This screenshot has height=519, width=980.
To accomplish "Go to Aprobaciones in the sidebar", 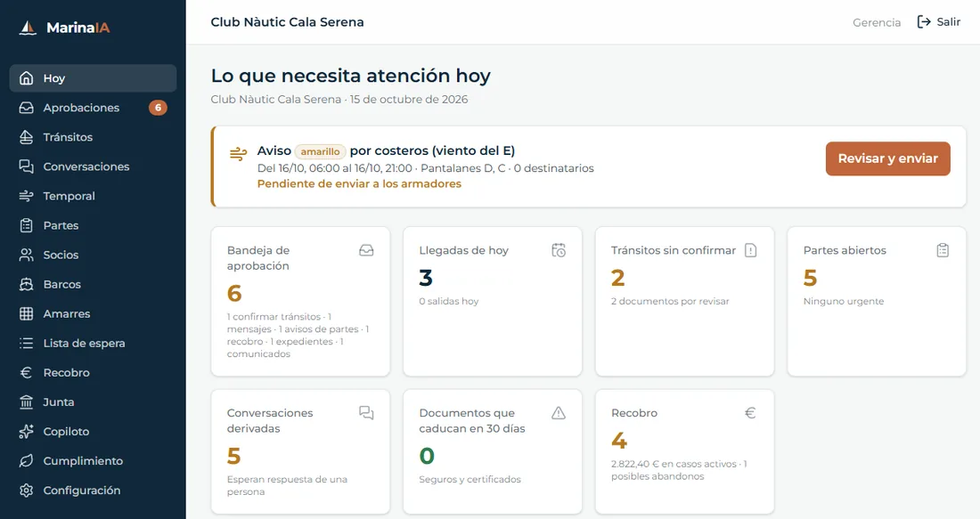I will (94, 108).
